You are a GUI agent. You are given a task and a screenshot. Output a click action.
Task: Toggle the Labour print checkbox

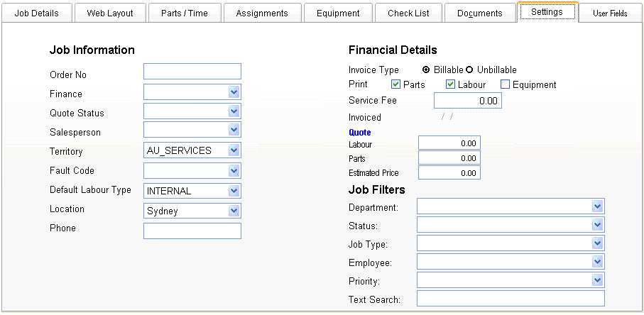pos(450,85)
